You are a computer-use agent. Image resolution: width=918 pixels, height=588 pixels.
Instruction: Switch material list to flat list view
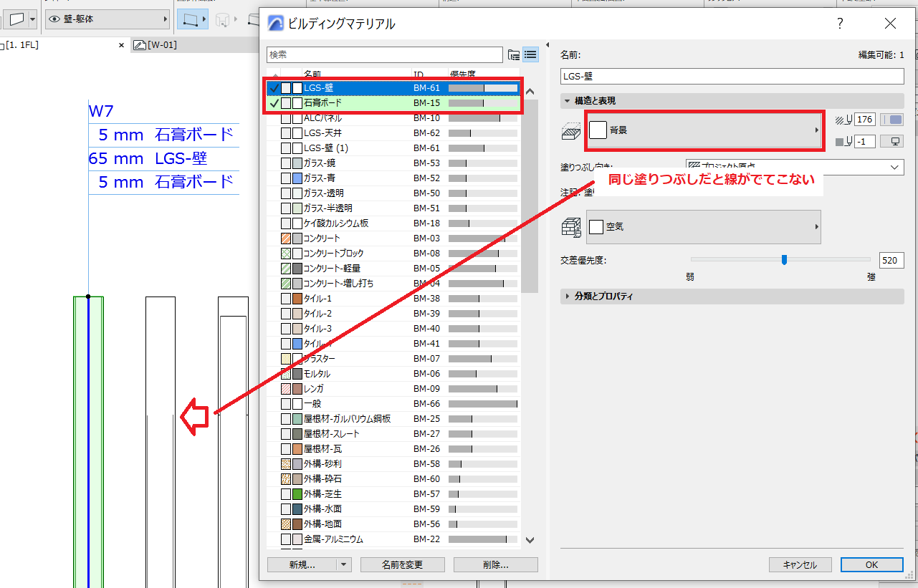click(x=530, y=55)
